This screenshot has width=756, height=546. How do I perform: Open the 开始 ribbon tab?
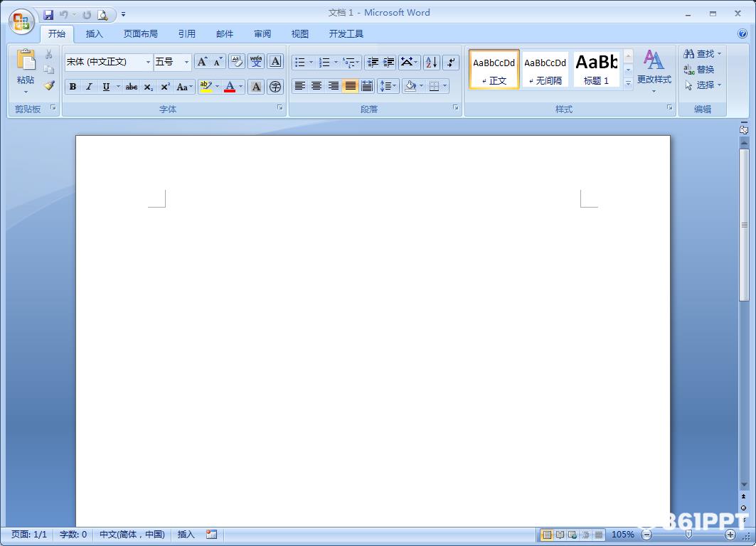[57, 33]
